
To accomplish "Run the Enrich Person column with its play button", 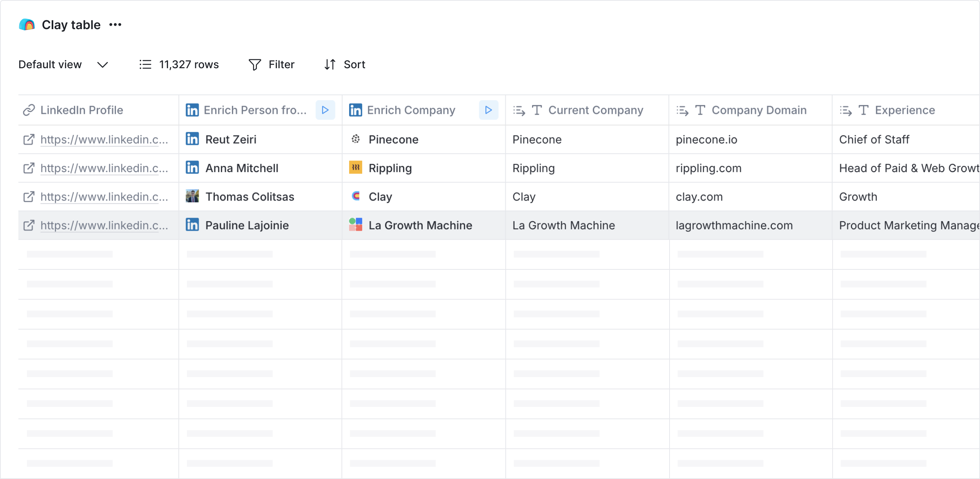I will 325,110.
